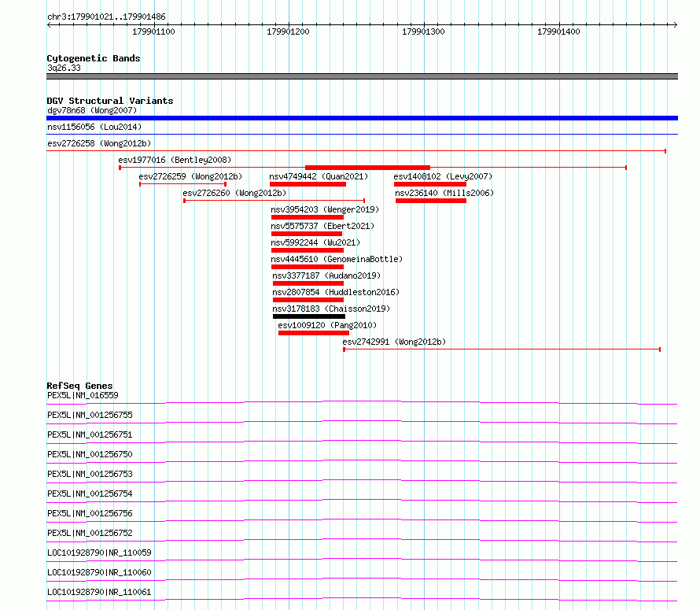Open the PEX5L|NM_001256752 transcript label

90,533
